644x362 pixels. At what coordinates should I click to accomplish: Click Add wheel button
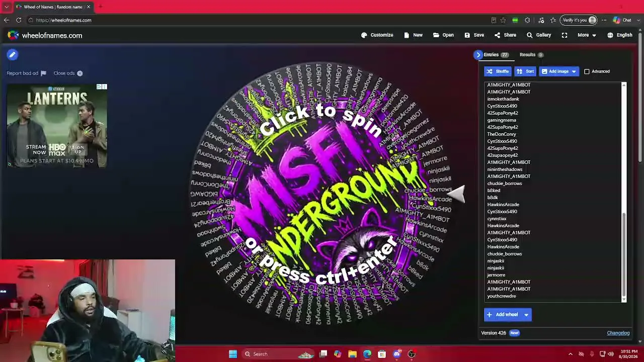click(502, 315)
